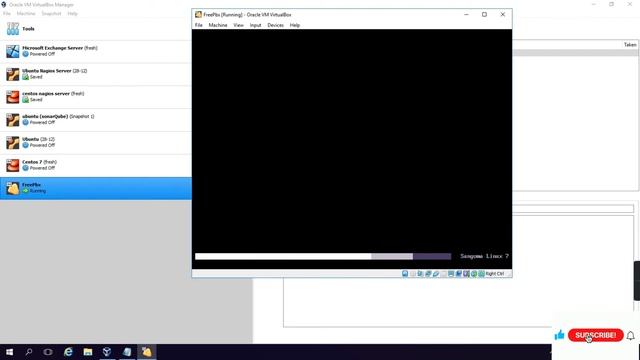The height and width of the screenshot is (360, 640).
Task: Click the Right Ctrl host key label
Action: tap(495, 273)
